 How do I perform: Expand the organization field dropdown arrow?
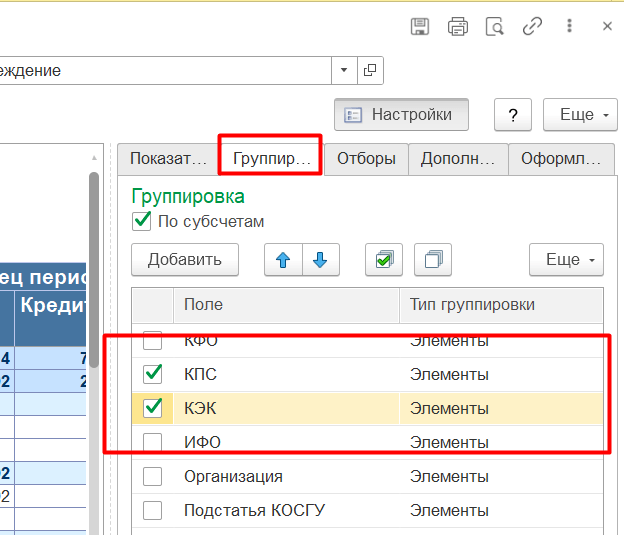(x=344, y=70)
